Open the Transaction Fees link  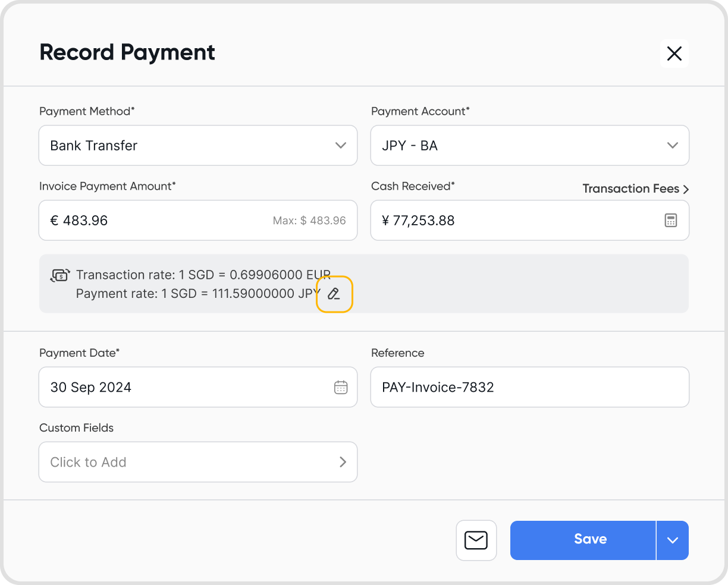pyautogui.click(x=636, y=189)
